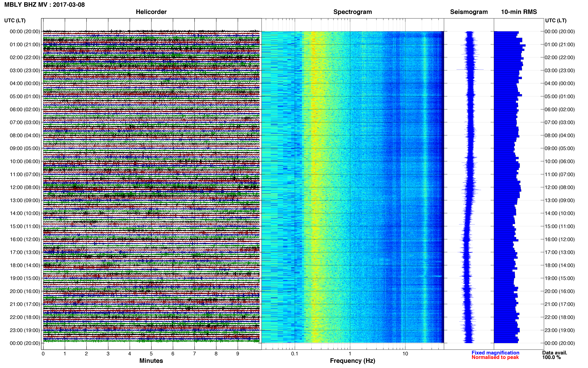The height and width of the screenshot is (368, 588).
Task: Click the '7' tick on the Minutes axis
Action: [195, 354]
